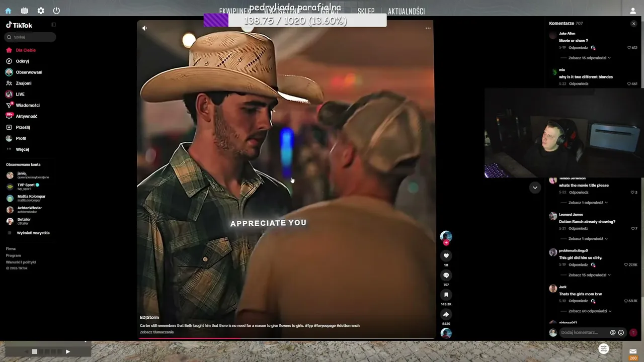Open the spinning sound disc thumbnail
The width and height of the screenshot is (644, 362).
pos(446,333)
